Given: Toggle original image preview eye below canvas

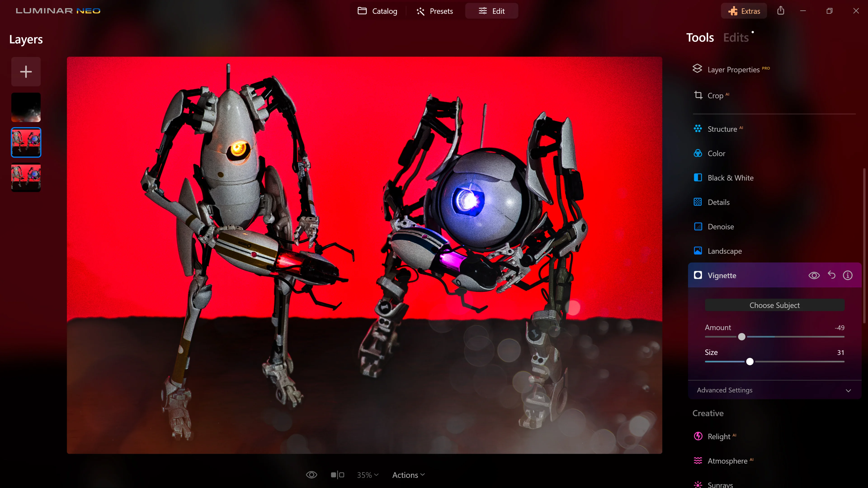Looking at the screenshot, I should [x=311, y=475].
